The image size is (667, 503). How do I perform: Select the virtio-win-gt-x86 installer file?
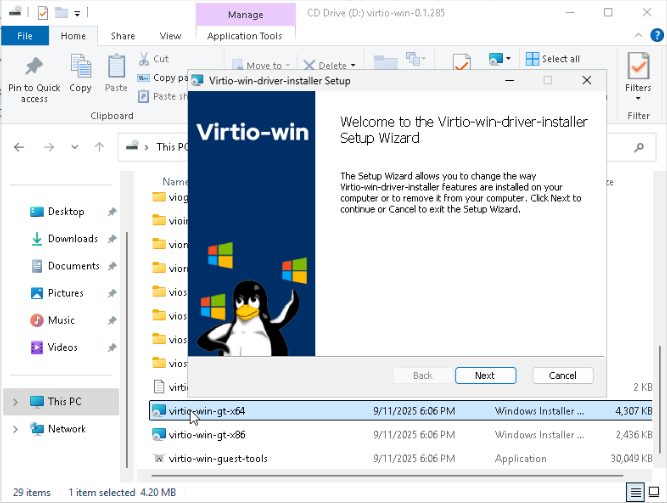click(x=401, y=434)
